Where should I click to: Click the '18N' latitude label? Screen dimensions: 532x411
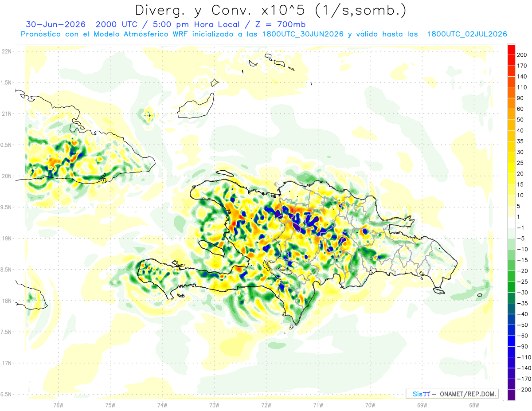7,301
